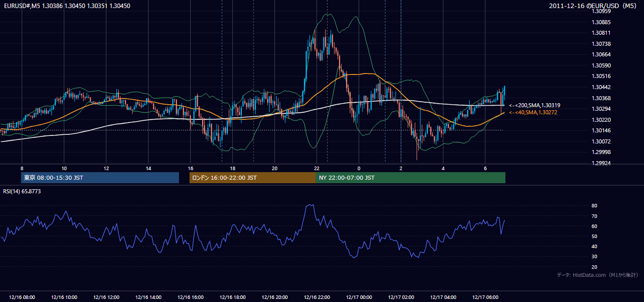644x302 pixels.
Task: Click the 12/16 10:00 time label
Action: (64, 297)
